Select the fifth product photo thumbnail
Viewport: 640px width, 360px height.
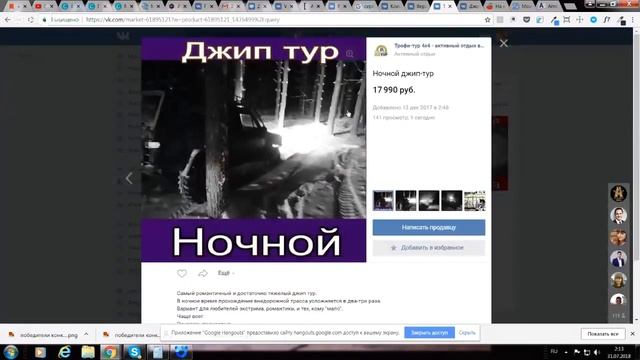point(475,200)
